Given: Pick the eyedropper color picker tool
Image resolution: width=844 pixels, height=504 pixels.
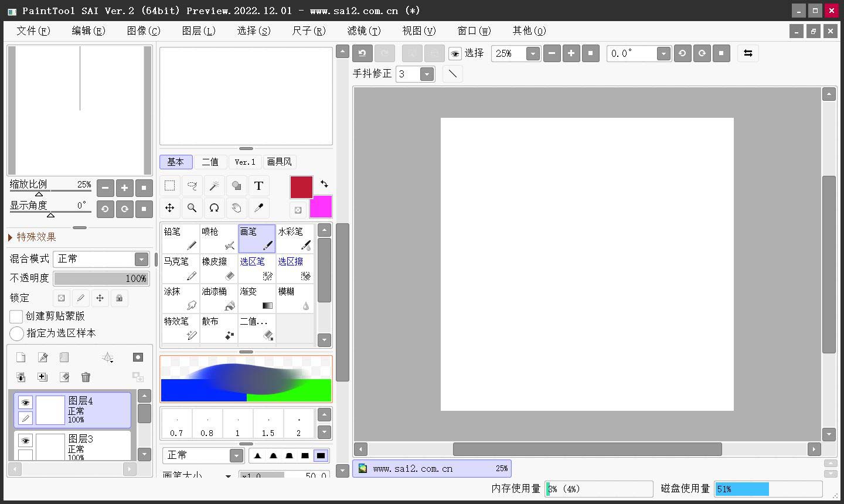Looking at the screenshot, I should click(x=258, y=208).
